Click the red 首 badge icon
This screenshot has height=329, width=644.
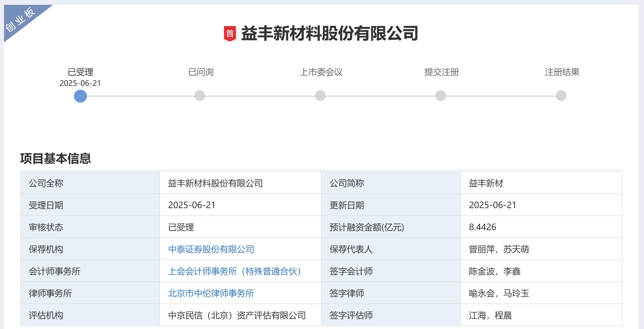pos(230,34)
